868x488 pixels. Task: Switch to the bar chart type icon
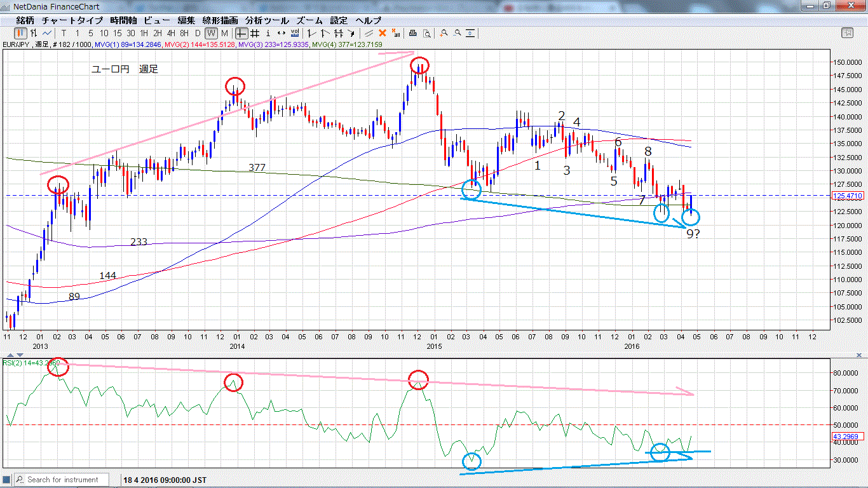pyautogui.click(x=34, y=32)
